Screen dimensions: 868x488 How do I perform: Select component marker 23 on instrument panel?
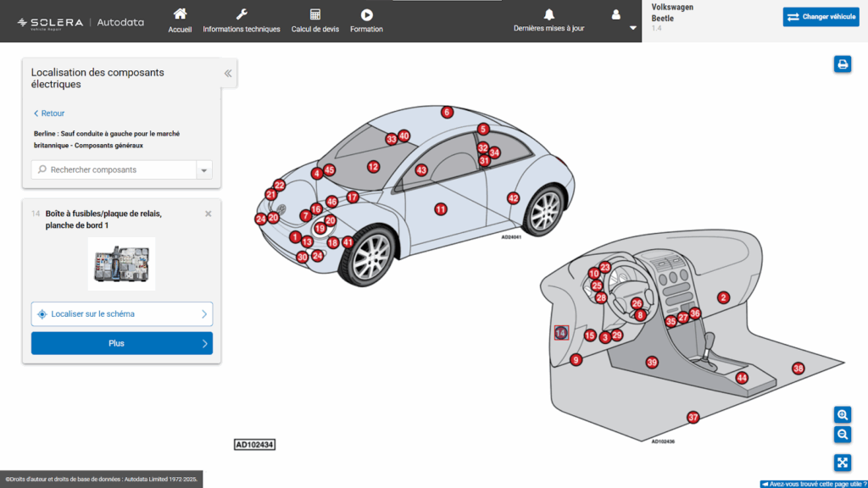click(x=605, y=267)
